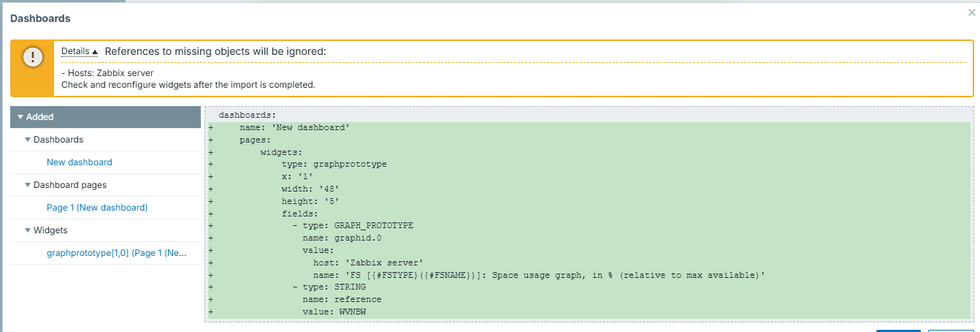Click the "host: 'Zabbix server'" diff line
This screenshot has height=332, width=980.
coord(368,263)
